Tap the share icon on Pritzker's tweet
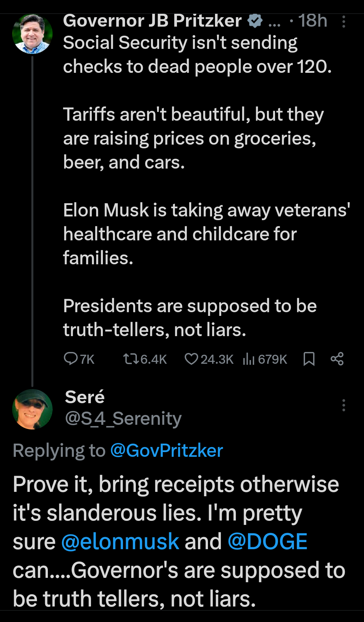The image size is (364, 622). click(x=337, y=359)
